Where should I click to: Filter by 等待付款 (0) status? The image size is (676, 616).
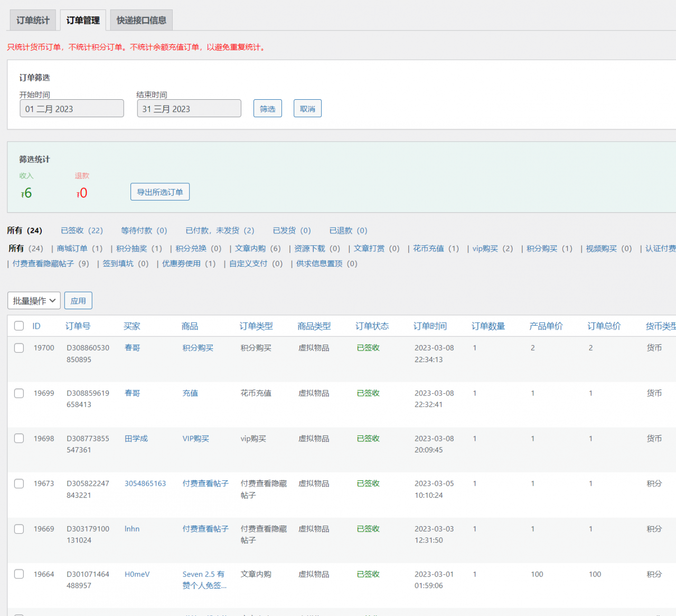pos(144,231)
